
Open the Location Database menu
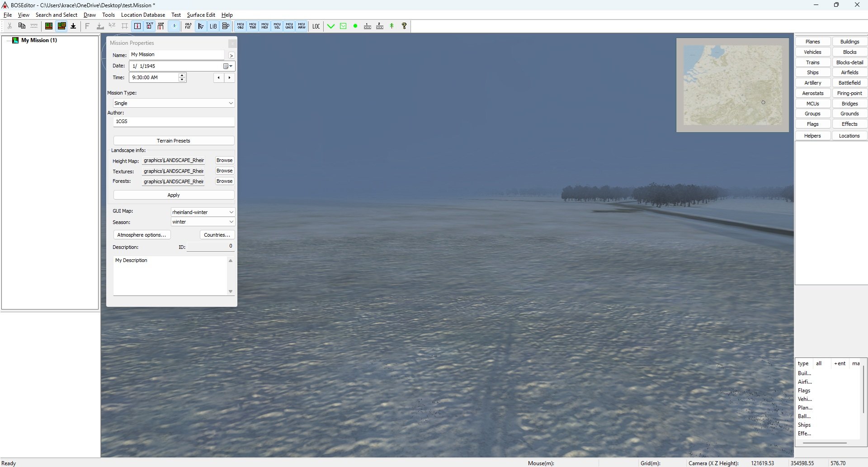tap(143, 15)
